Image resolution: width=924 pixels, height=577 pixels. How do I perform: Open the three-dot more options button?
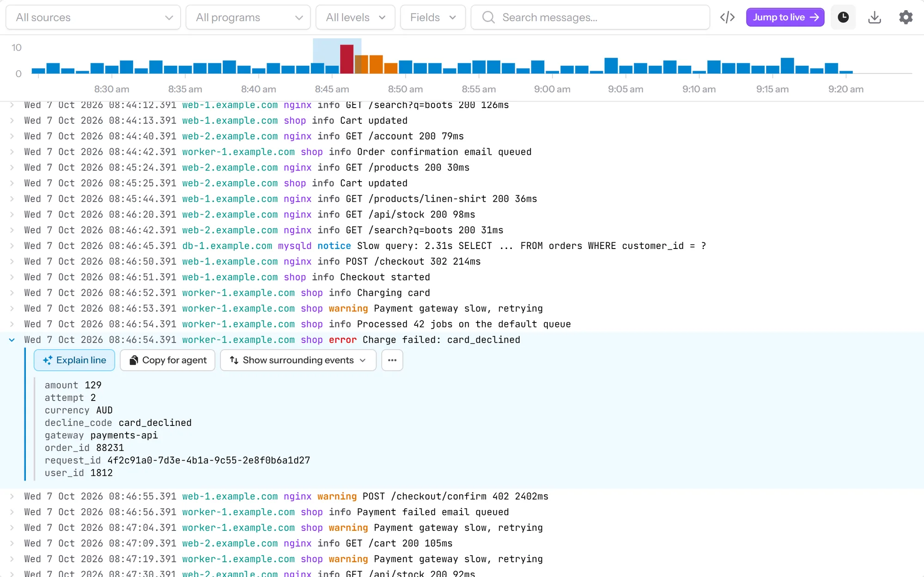[x=392, y=360]
